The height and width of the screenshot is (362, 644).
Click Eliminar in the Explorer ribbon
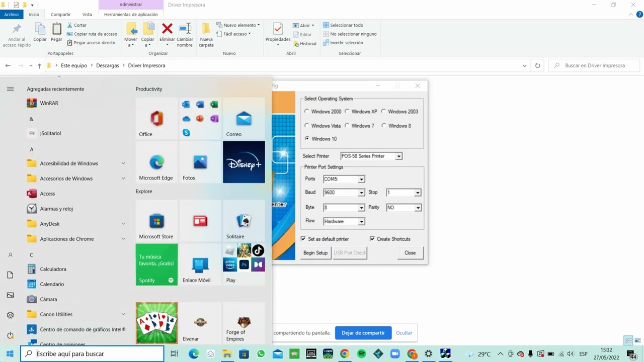[x=167, y=33]
